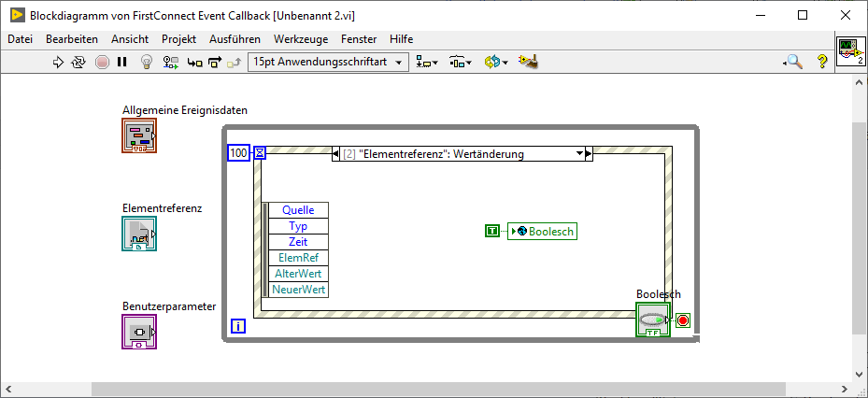
Task: Pause execution with the Pause button
Action: click(x=121, y=62)
